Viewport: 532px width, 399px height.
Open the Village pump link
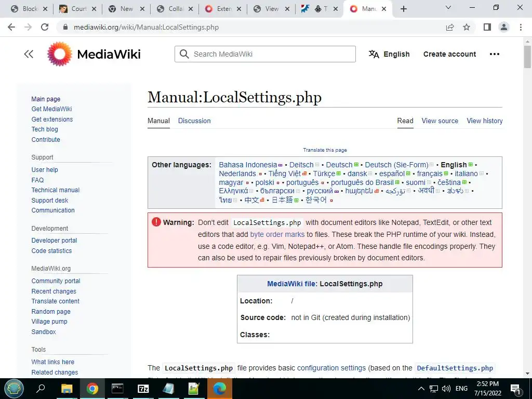coord(49,321)
